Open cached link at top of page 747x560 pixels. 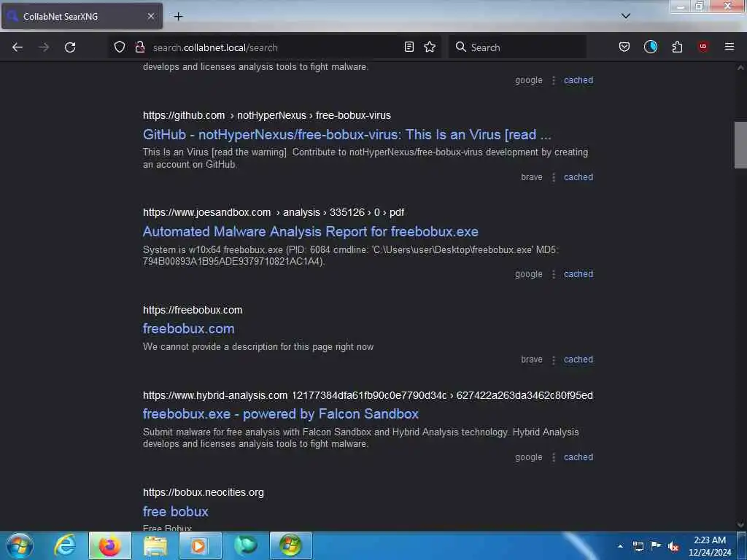[x=578, y=80]
